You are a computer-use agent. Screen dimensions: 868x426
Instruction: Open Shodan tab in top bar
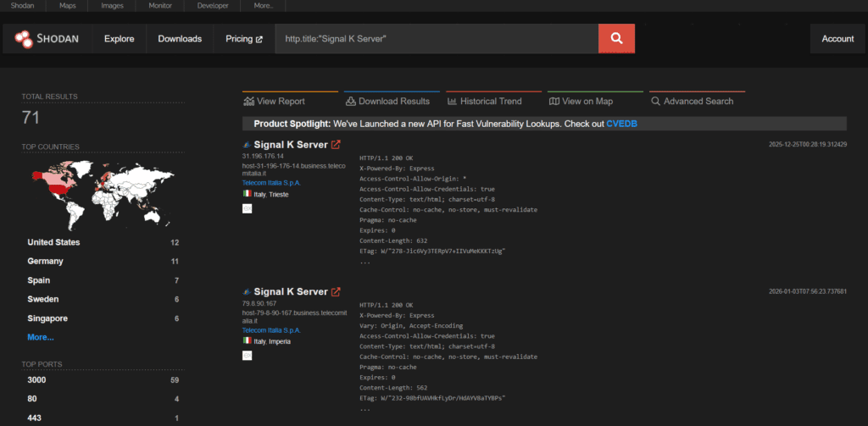23,6
